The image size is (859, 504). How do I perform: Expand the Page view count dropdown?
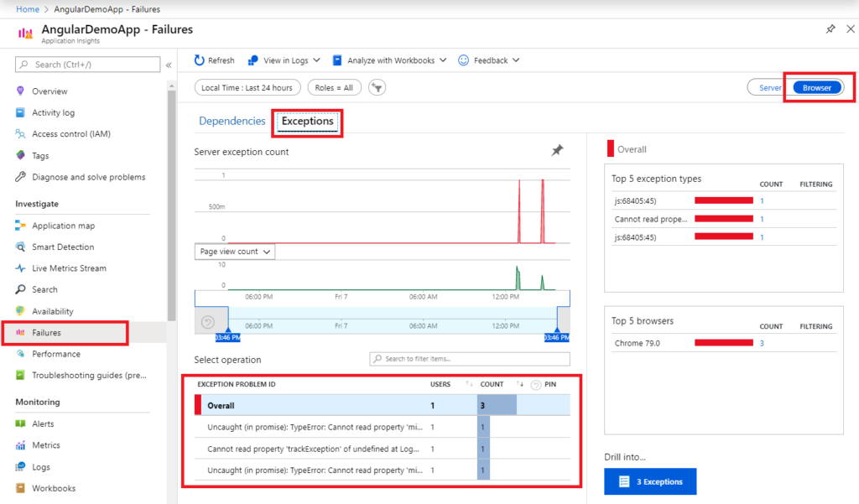[x=235, y=252]
